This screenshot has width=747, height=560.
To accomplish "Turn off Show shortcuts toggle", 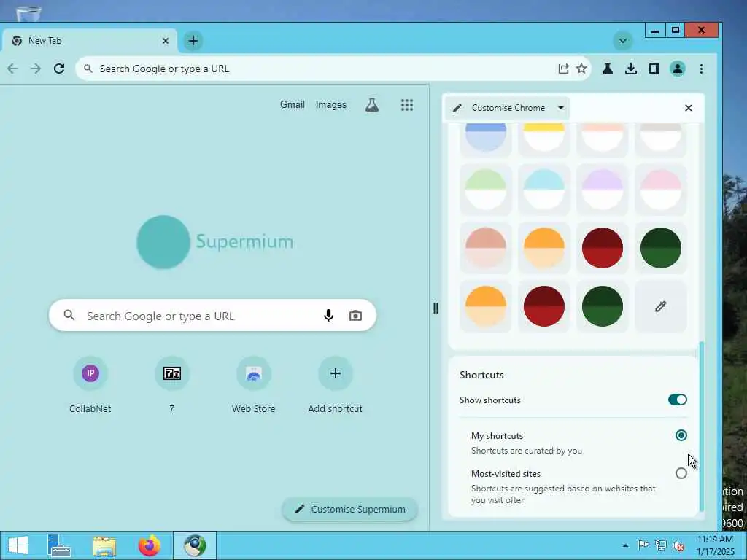I will tap(677, 400).
